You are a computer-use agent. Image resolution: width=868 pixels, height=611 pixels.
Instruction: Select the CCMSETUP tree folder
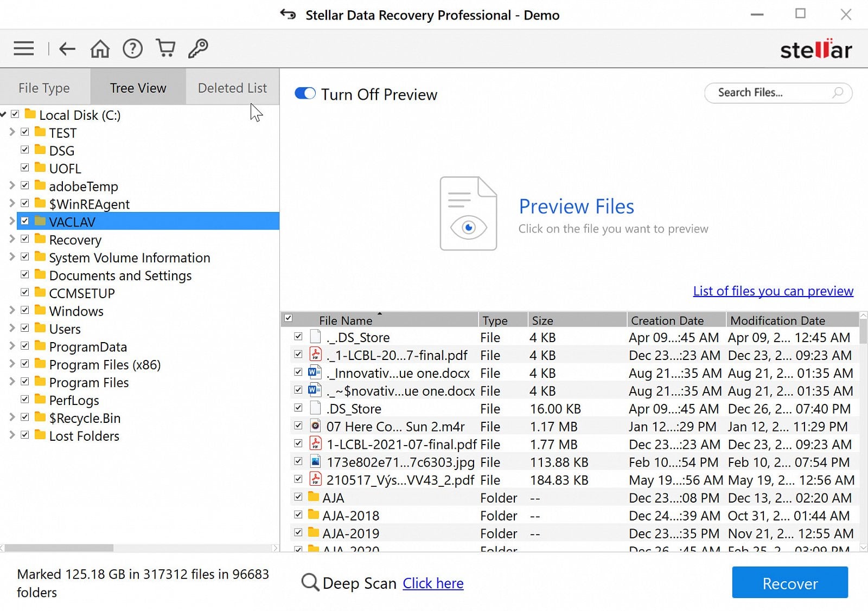[82, 293]
